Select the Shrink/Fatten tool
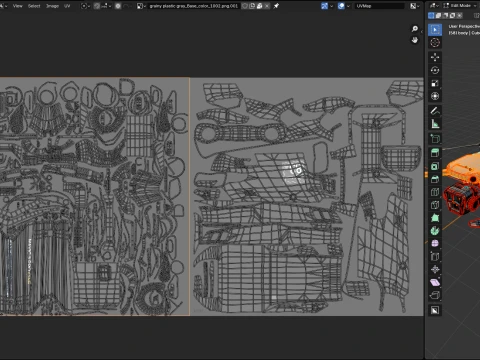The image size is (480, 360). [435, 270]
